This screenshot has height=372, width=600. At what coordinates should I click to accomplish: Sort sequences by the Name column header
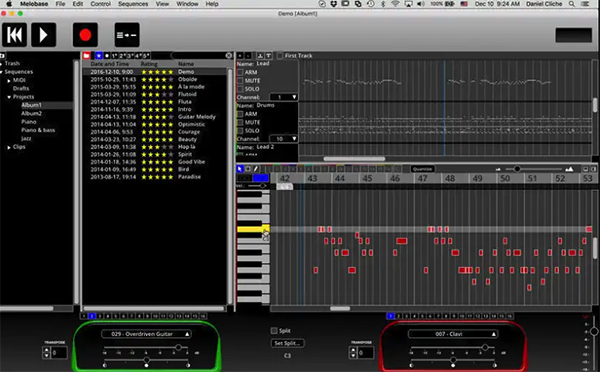[186, 64]
